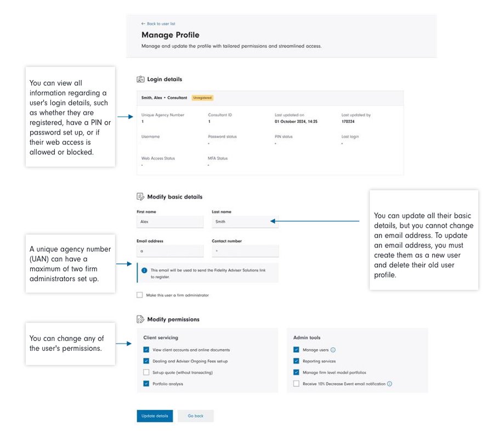Go back to user list link
The image size is (504, 439).
[158, 24]
